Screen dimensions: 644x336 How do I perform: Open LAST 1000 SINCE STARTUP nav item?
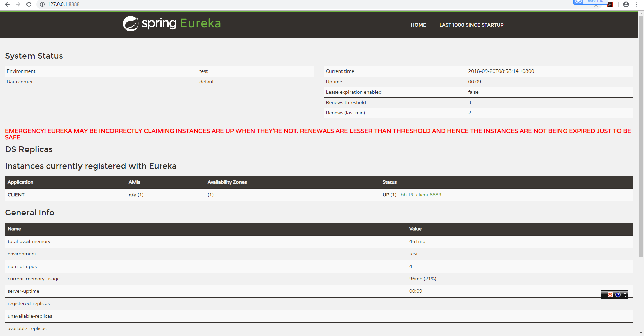(471, 25)
